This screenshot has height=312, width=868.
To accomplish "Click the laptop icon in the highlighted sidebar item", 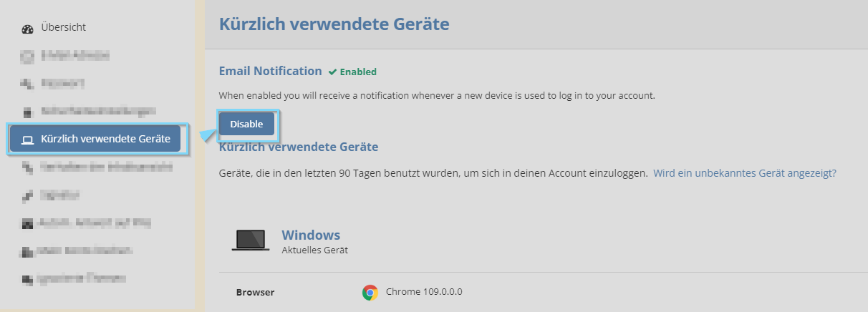I will (x=28, y=139).
